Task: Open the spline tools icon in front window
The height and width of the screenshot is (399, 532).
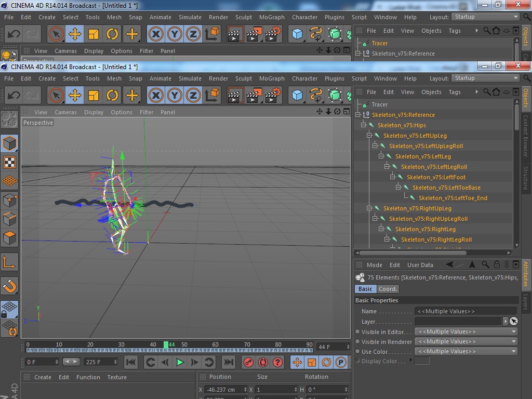Action: tap(316, 96)
